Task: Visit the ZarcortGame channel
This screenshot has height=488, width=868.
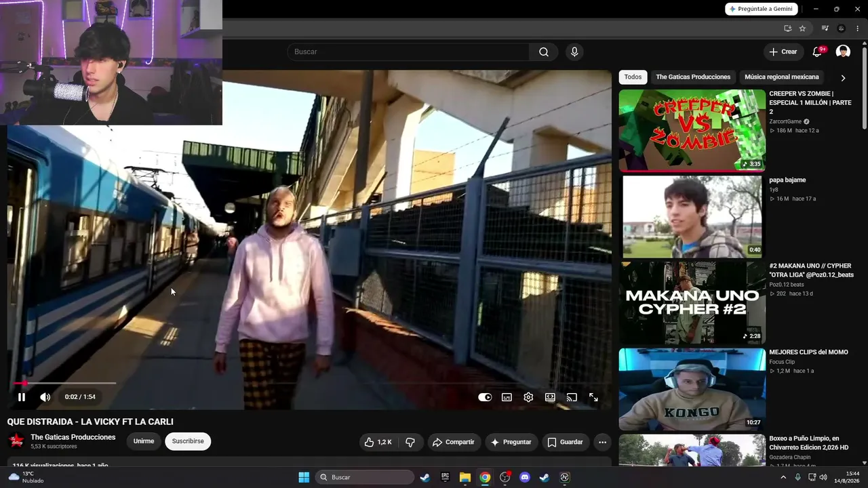Action: [x=785, y=121]
